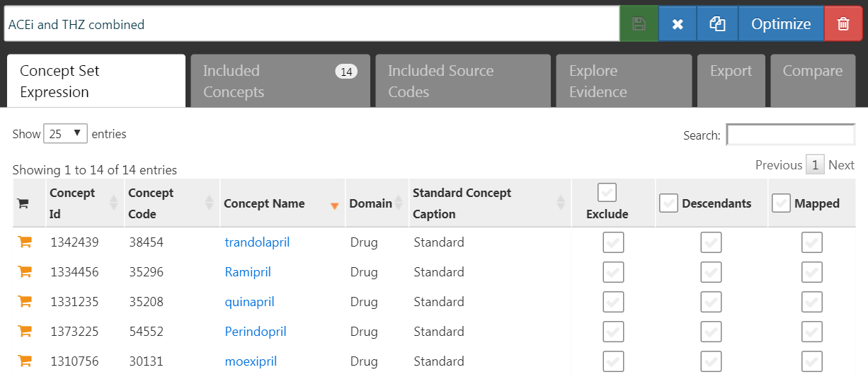Sort by Standard Concept Caption arrows

pos(561,203)
